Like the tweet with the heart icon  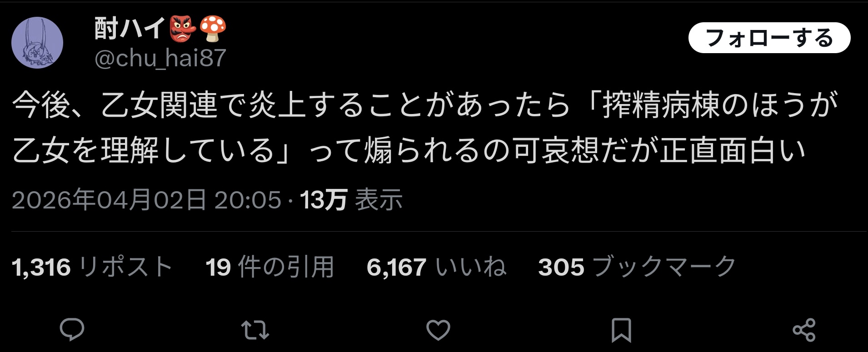click(x=438, y=330)
